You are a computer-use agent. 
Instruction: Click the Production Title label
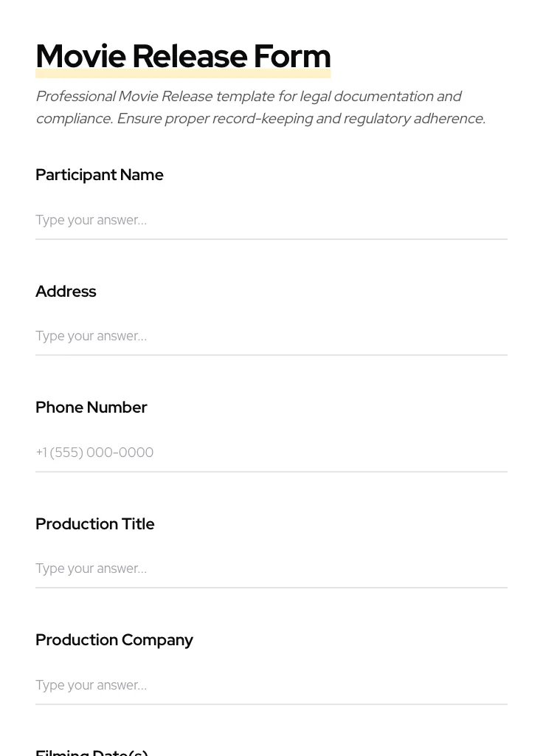click(95, 524)
